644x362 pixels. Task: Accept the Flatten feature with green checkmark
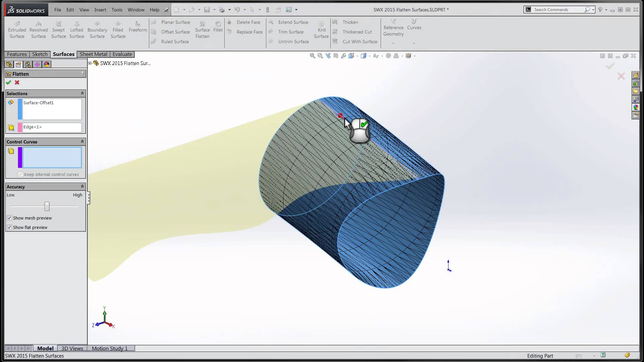tap(8, 82)
